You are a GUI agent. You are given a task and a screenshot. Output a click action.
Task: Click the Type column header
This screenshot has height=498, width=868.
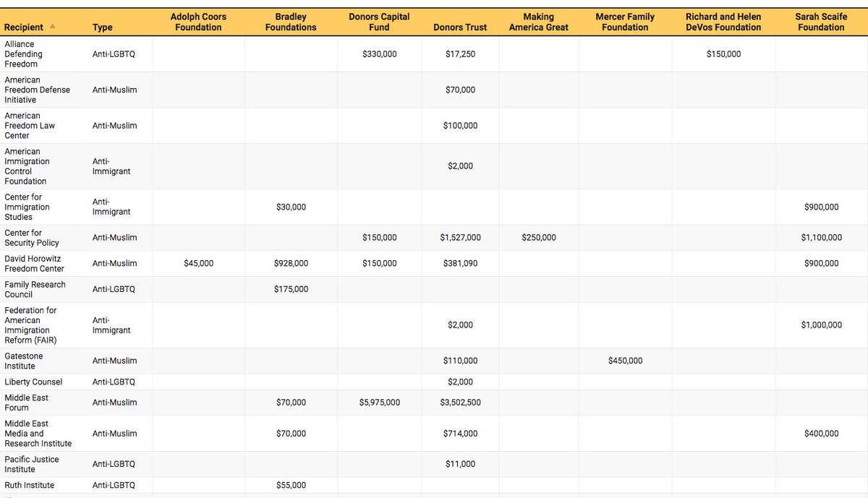coord(103,27)
